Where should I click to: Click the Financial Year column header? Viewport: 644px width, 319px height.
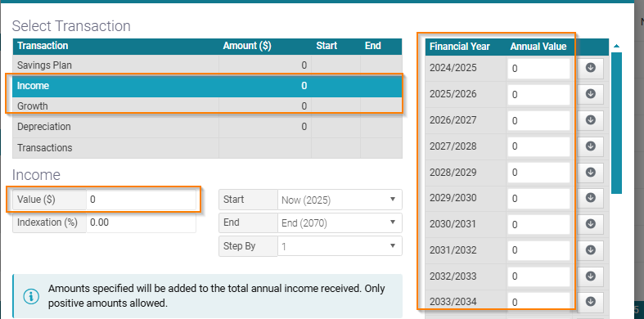(x=460, y=47)
